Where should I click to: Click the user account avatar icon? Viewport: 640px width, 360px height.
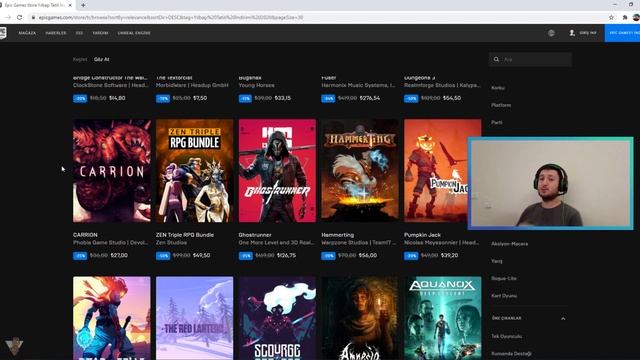coord(572,33)
